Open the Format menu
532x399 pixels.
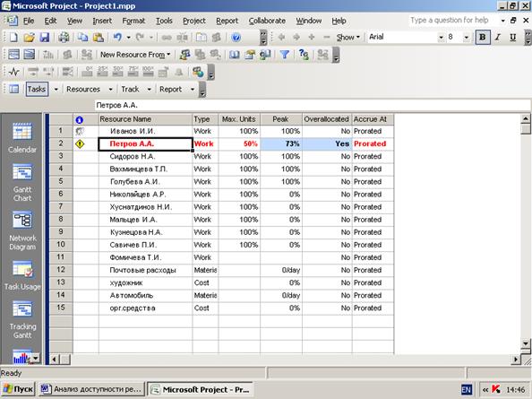click(x=133, y=21)
